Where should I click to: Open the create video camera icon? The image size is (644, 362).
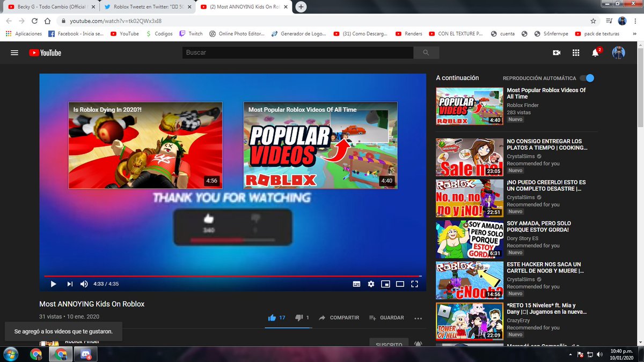557,53
